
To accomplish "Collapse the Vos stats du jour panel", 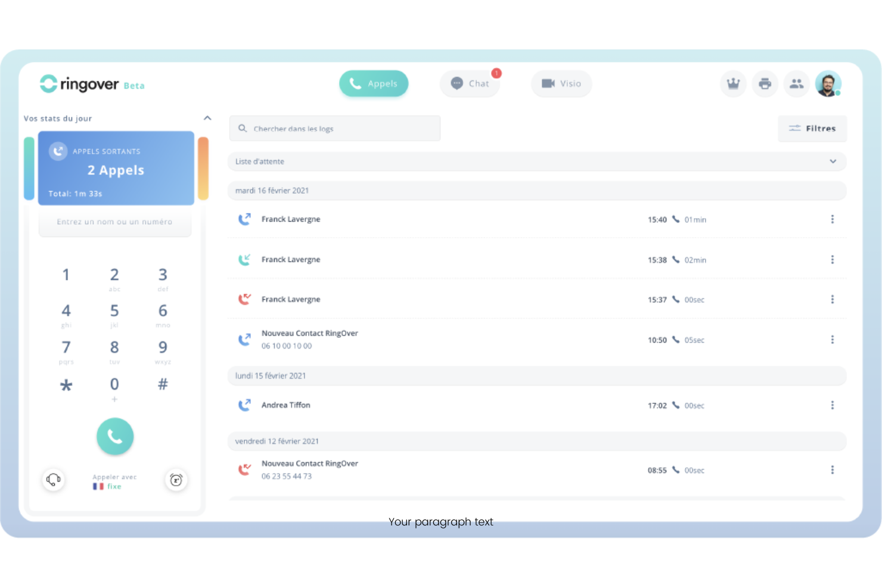I will (x=207, y=118).
